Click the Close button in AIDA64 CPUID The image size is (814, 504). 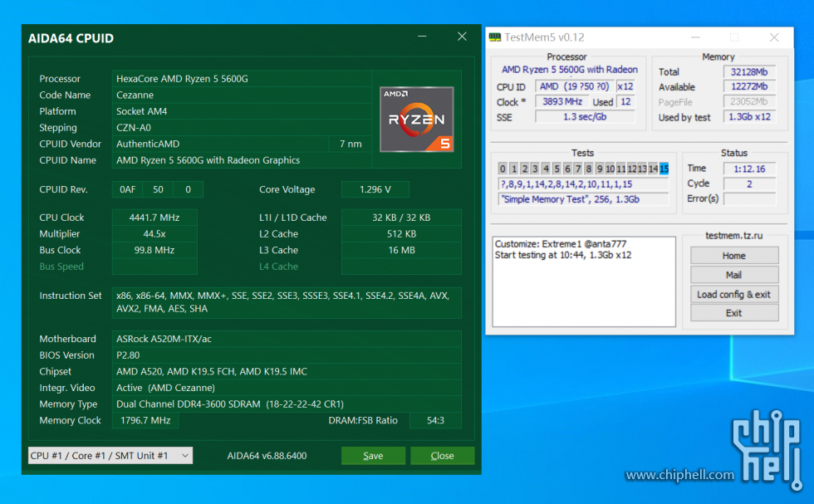(x=442, y=455)
